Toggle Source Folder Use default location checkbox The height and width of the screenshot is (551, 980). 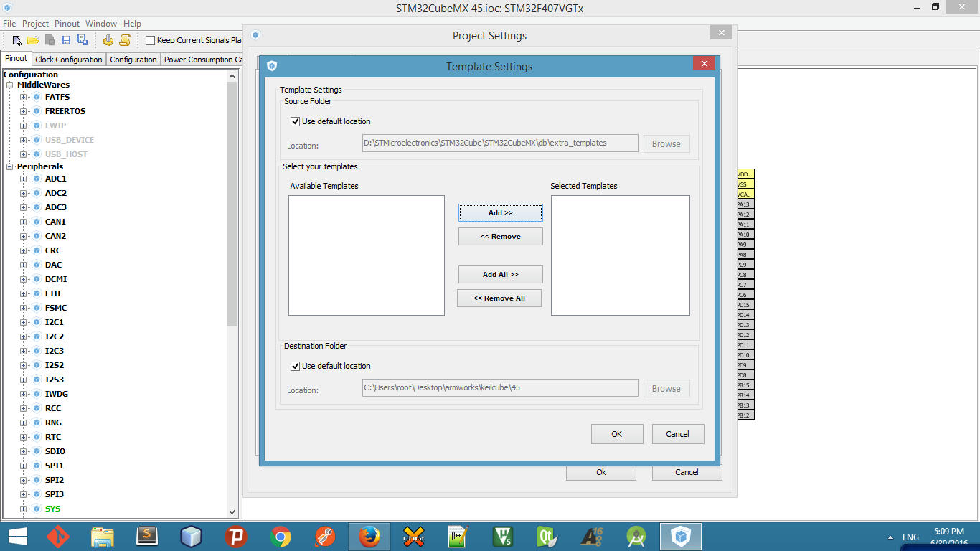point(295,121)
